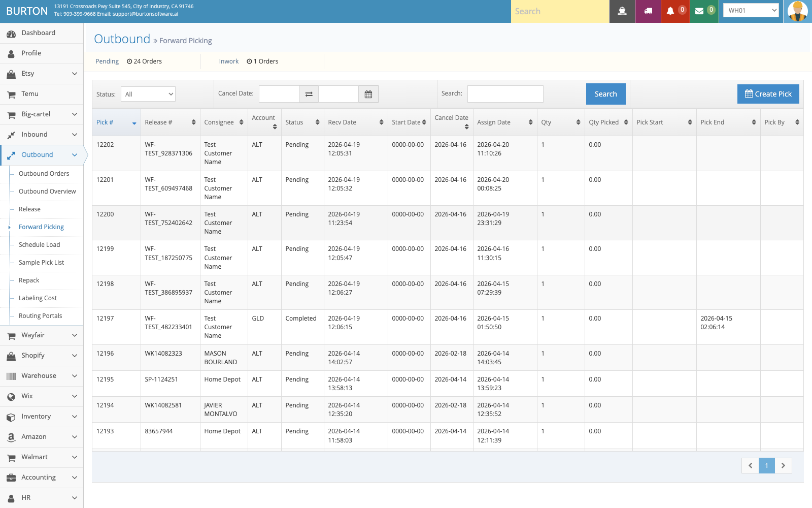
Task: Sort by Qty Picked column arrows
Action: [x=626, y=122]
